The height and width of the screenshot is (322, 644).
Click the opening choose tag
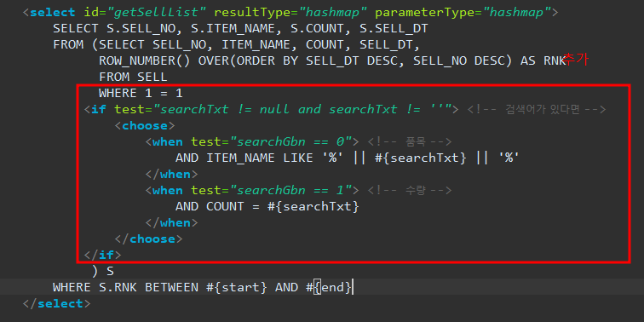145,126
